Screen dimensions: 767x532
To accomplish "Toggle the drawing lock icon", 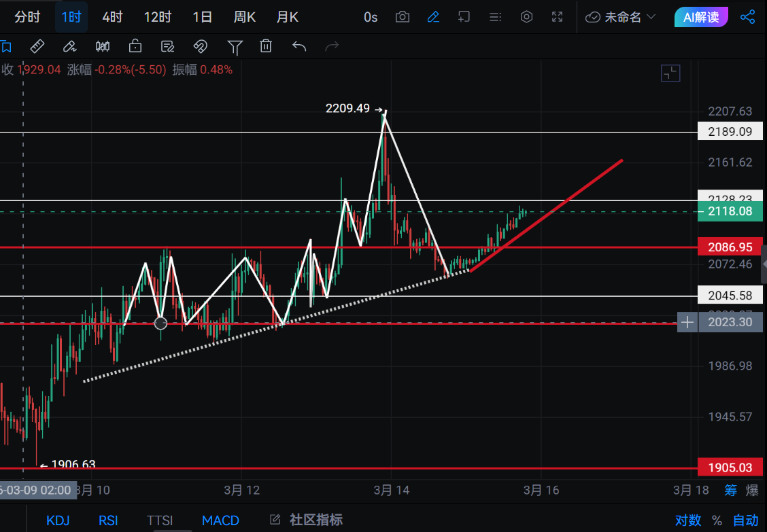I will tap(135, 46).
